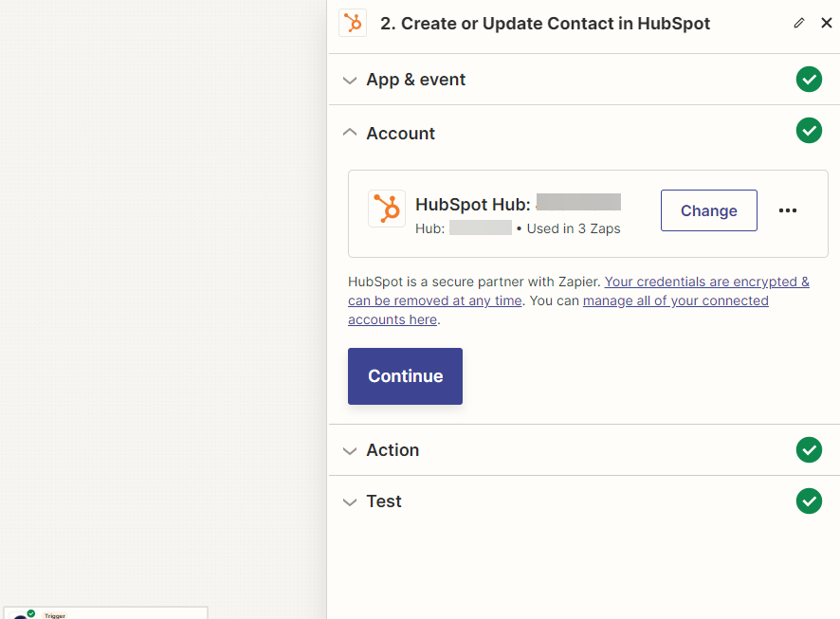Click the HubSpot account logo icon
The height and width of the screenshot is (619, 840).
coord(387,209)
